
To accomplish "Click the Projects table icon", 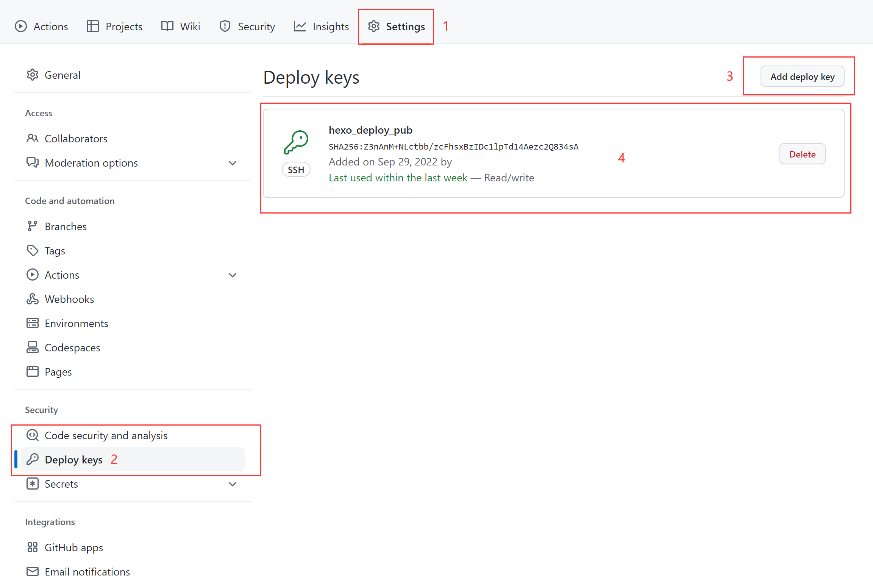I will [x=92, y=26].
